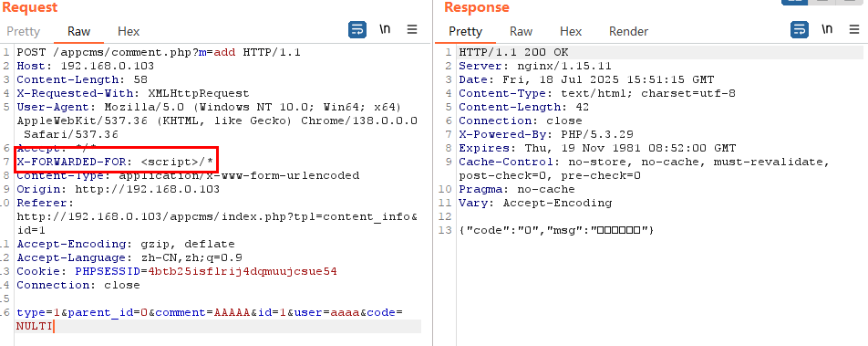Place cursor after NULTI in request body

(x=53, y=326)
